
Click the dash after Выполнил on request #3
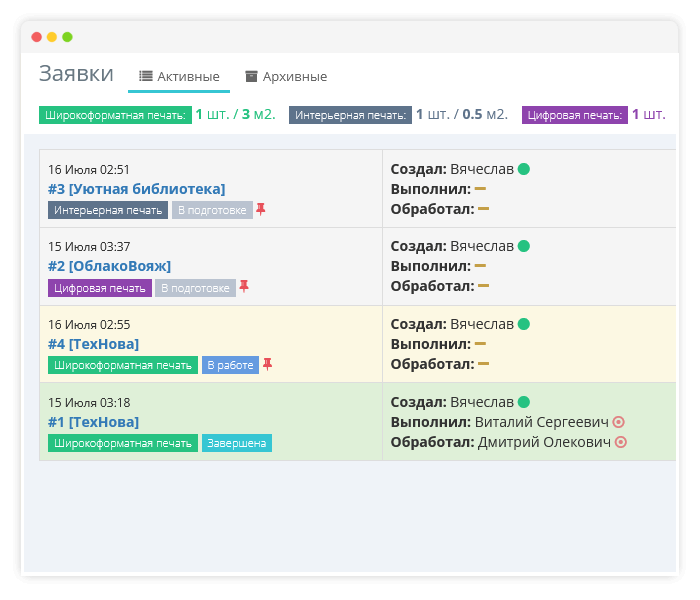click(x=480, y=189)
